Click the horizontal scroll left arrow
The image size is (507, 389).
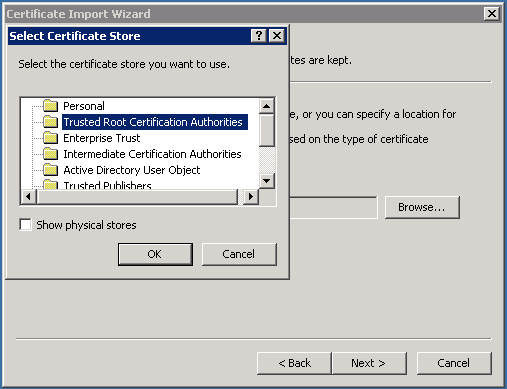(28, 197)
